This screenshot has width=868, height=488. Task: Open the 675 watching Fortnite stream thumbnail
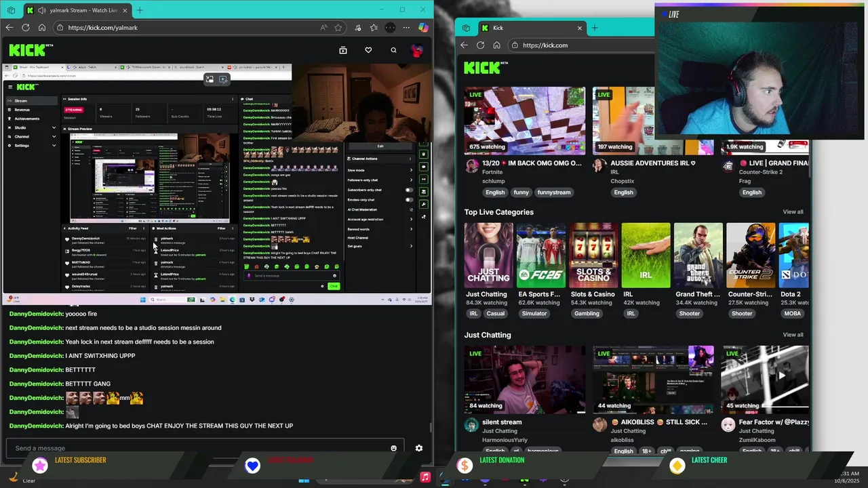point(525,121)
